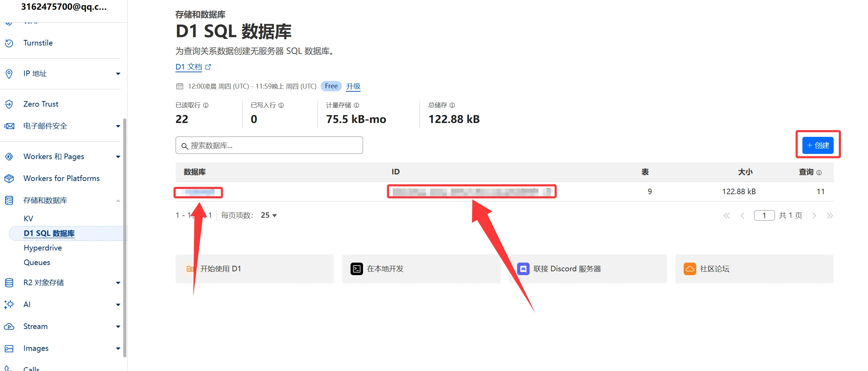Image resolution: width=868 pixels, height=371 pixels.
Task: Click info icon next to 总储存
Action: coord(452,105)
